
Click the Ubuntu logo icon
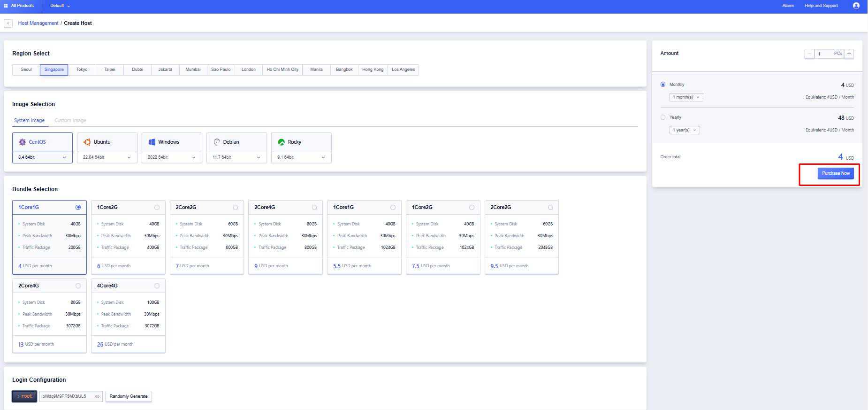(87, 142)
